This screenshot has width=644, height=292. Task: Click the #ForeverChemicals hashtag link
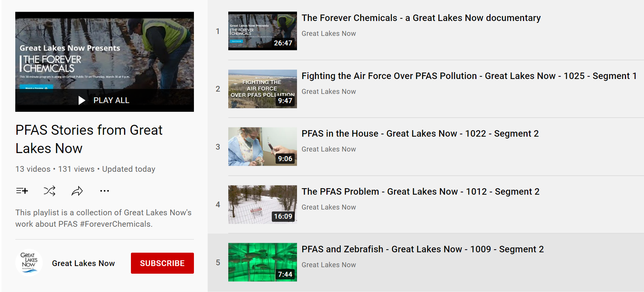(x=115, y=224)
